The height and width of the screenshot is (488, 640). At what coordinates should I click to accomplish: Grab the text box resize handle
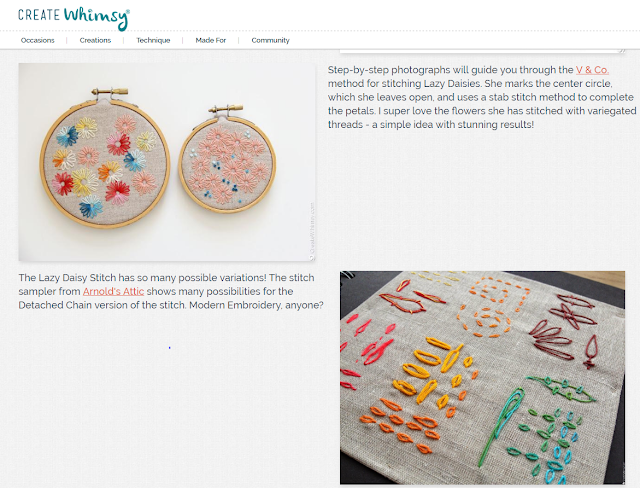(622, 51)
